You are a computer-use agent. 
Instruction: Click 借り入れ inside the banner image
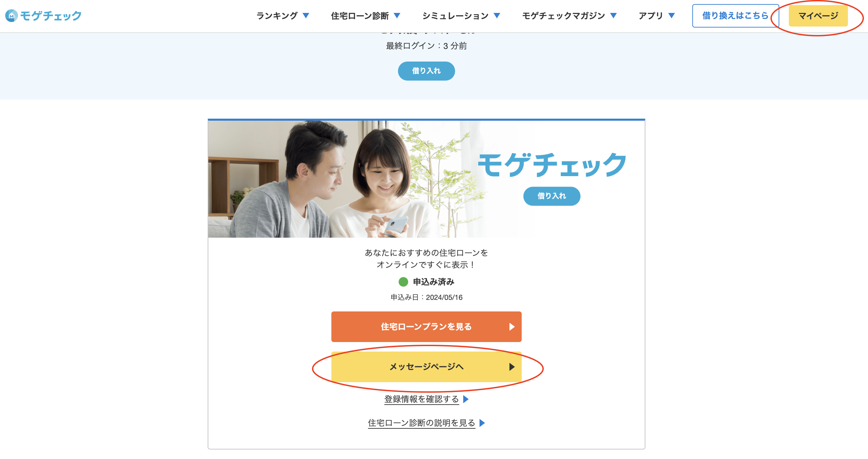coord(552,196)
